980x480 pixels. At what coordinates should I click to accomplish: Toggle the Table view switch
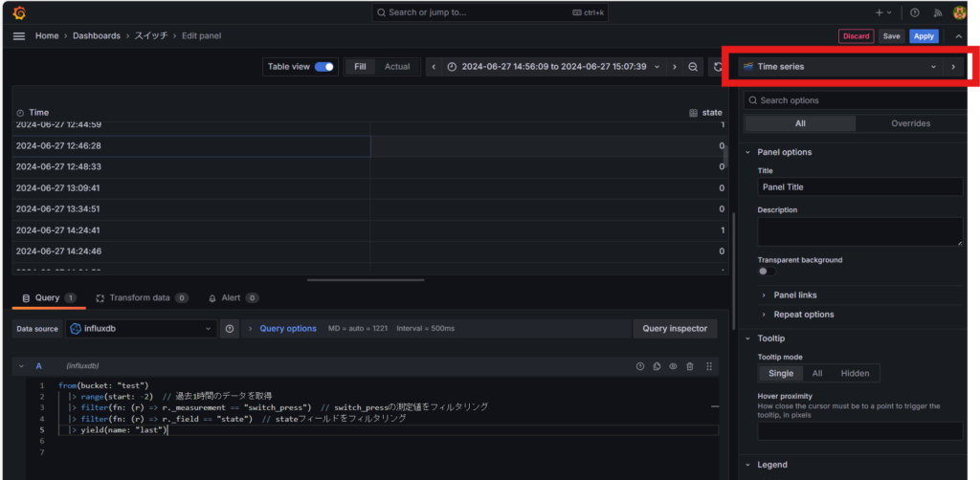click(x=324, y=67)
